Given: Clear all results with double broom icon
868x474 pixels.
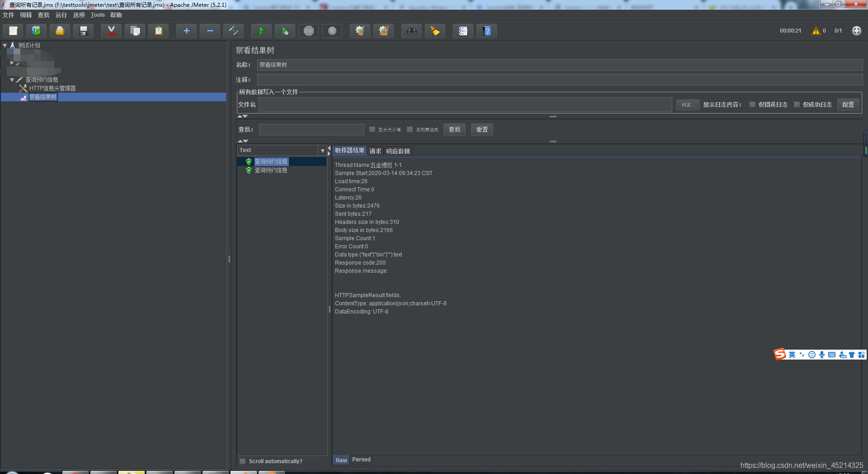Looking at the screenshot, I should (383, 31).
